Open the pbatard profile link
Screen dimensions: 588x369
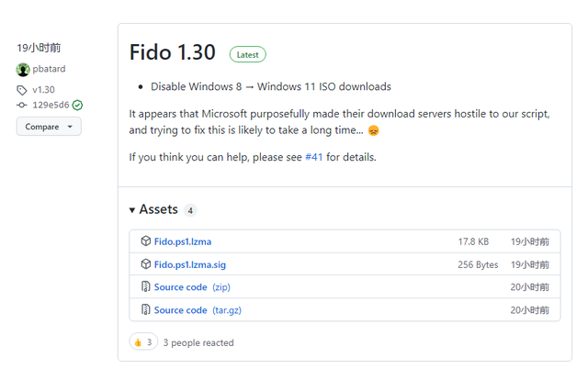coord(51,70)
